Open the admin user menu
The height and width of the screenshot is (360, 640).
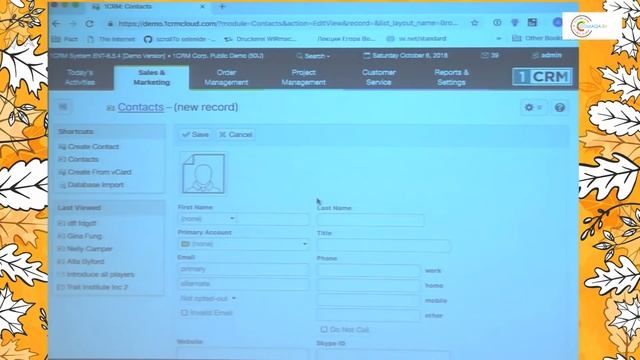click(547, 55)
